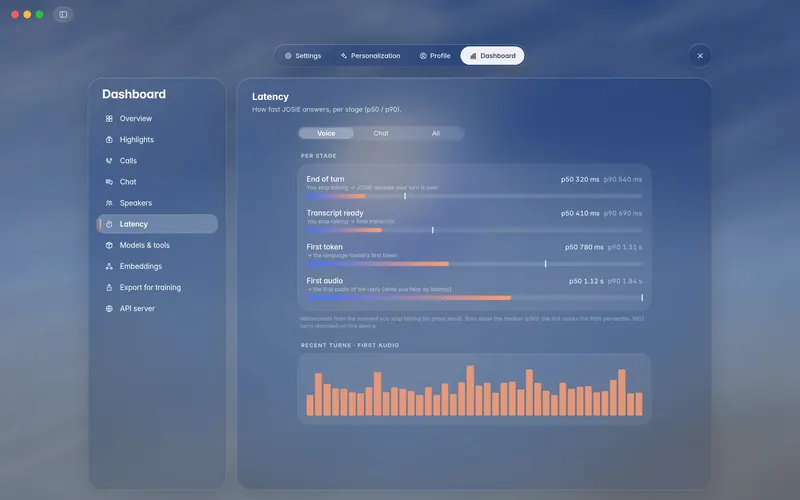Open the API server section

coord(157,309)
